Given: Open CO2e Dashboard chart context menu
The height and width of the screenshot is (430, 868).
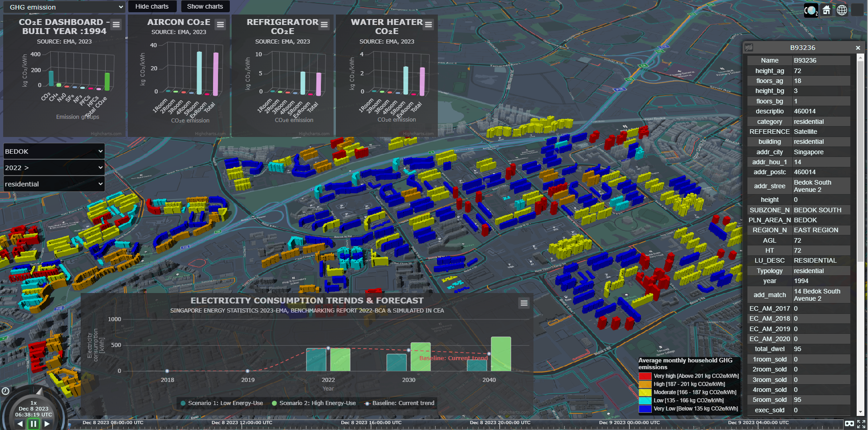Looking at the screenshot, I should [116, 24].
